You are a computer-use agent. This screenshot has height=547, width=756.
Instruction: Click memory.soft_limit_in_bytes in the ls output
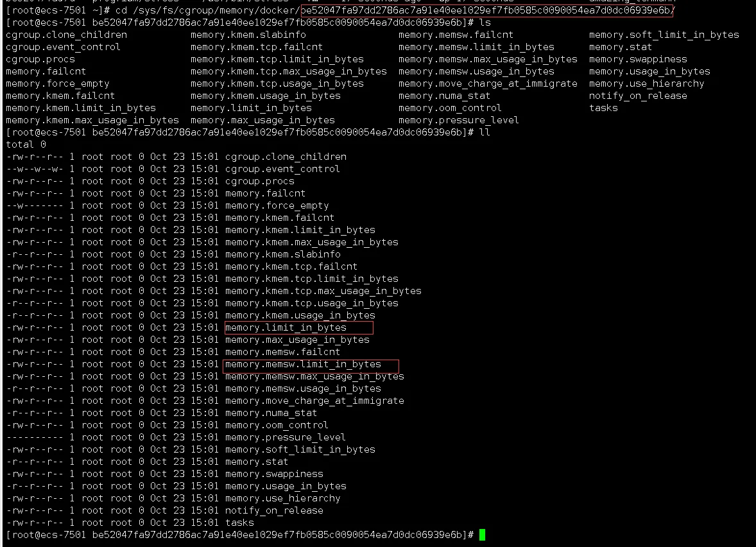point(664,35)
